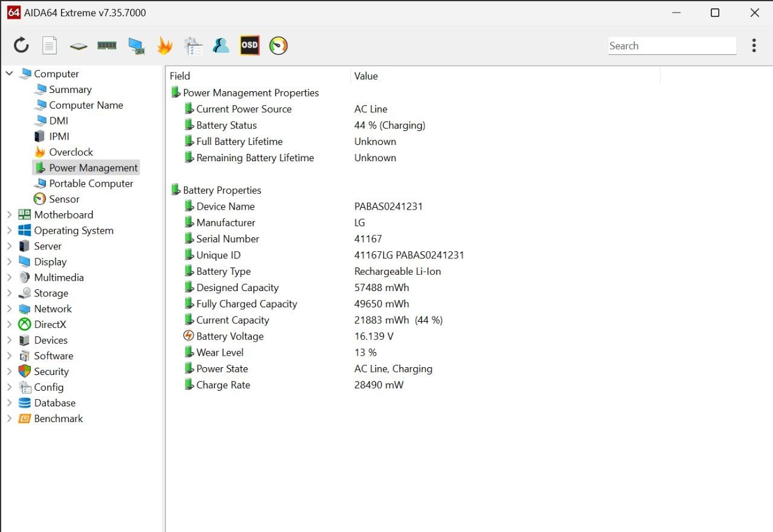Select the Software tree item
773x532 pixels.
coord(54,356)
